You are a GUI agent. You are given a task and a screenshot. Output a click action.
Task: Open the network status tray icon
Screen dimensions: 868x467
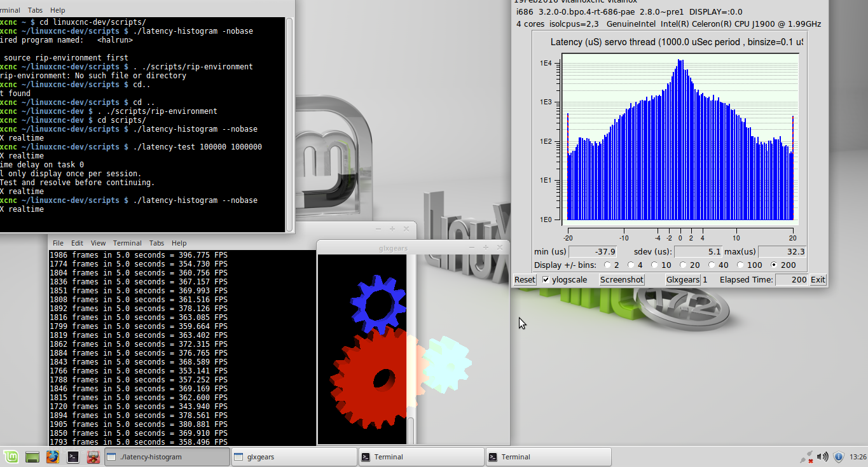click(806, 457)
